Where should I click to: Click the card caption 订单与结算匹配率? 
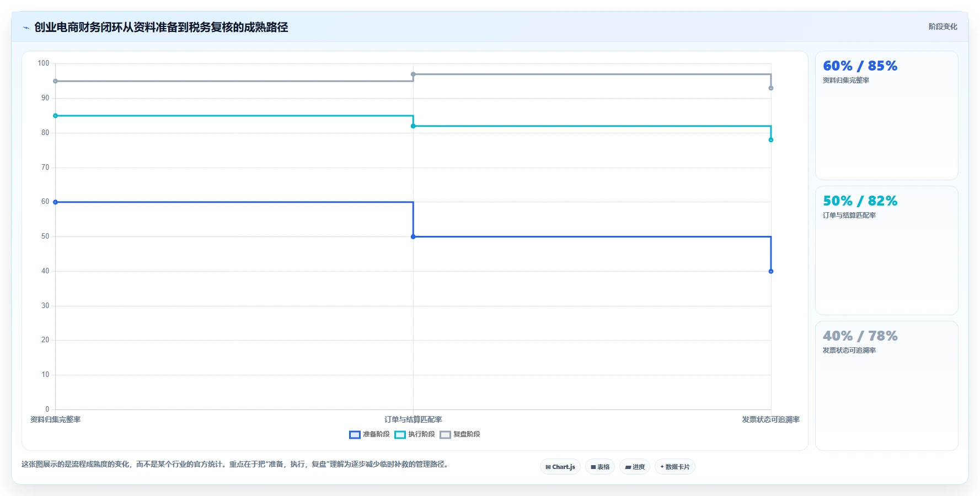849,215
